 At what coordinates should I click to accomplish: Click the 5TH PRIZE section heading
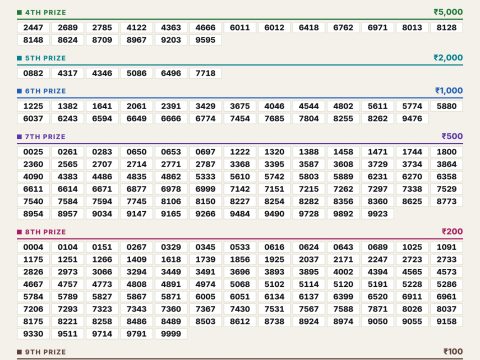pos(45,58)
